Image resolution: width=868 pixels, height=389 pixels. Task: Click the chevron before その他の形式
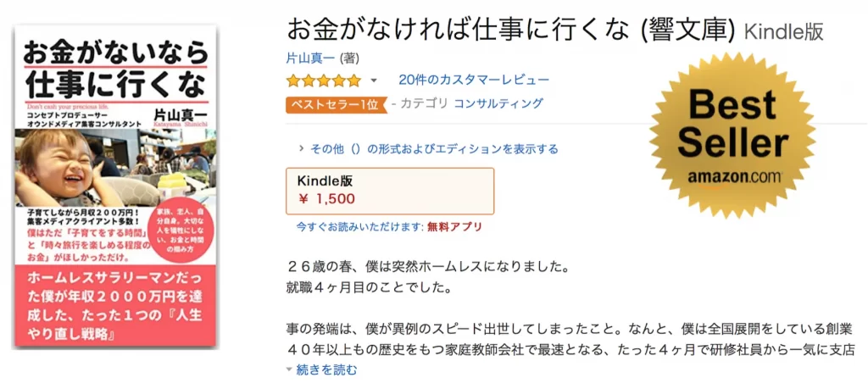300,148
